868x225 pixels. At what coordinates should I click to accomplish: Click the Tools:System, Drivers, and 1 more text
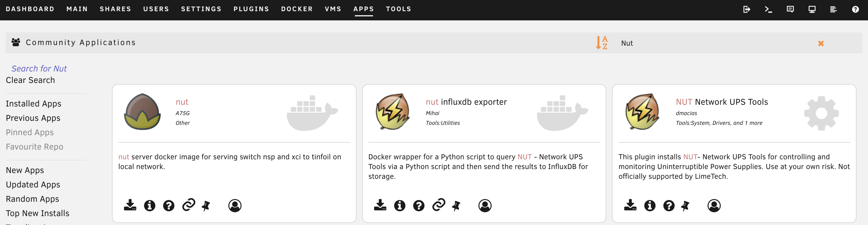[719, 123]
